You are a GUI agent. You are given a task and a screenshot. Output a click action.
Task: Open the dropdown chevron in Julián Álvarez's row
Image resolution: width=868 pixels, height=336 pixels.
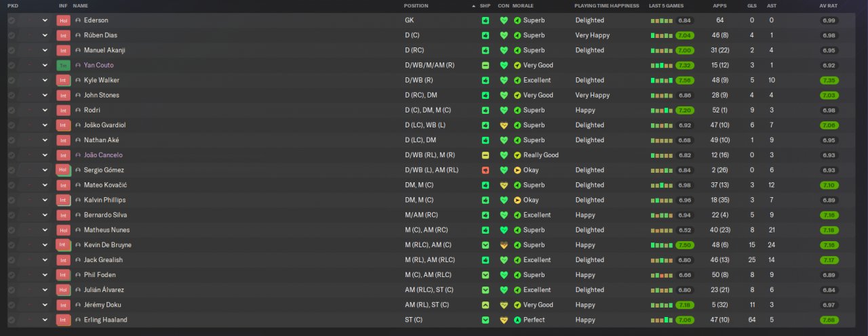45,290
